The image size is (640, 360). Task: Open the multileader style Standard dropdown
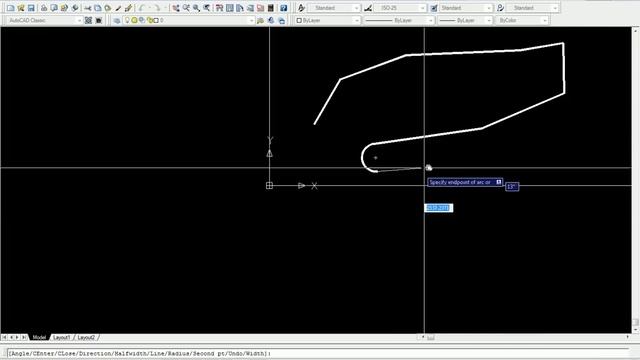(x=555, y=8)
